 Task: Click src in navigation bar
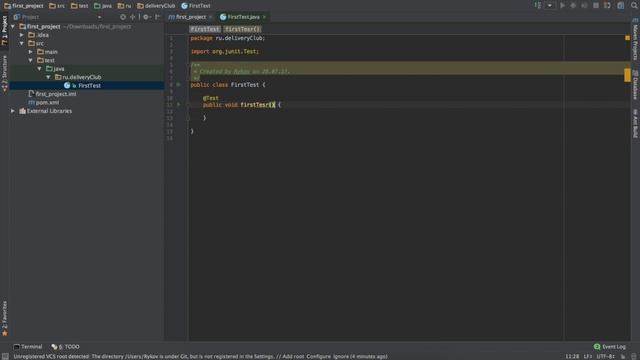(x=57, y=6)
